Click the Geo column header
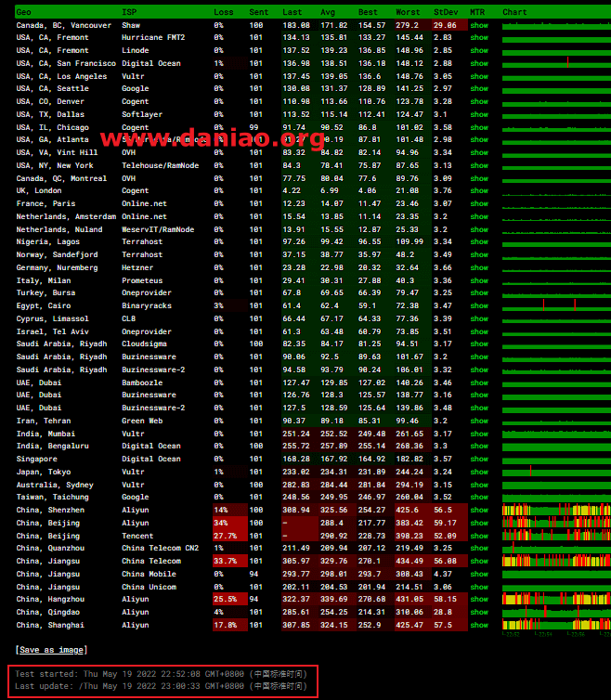 point(23,12)
